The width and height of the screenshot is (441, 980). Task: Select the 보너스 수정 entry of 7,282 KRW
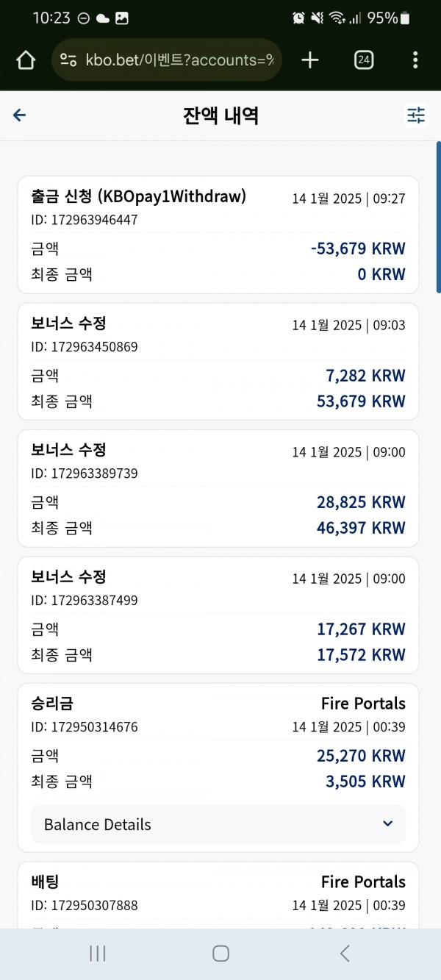(x=218, y=362)
